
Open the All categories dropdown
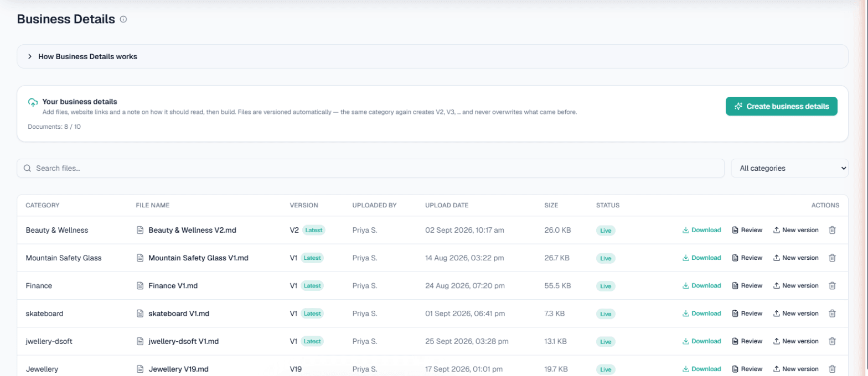point(789,168)
